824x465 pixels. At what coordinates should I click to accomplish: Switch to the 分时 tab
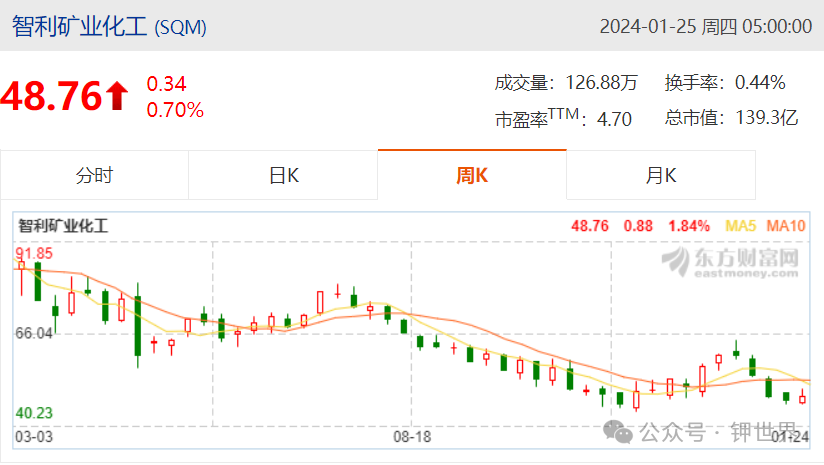point(95,175)
